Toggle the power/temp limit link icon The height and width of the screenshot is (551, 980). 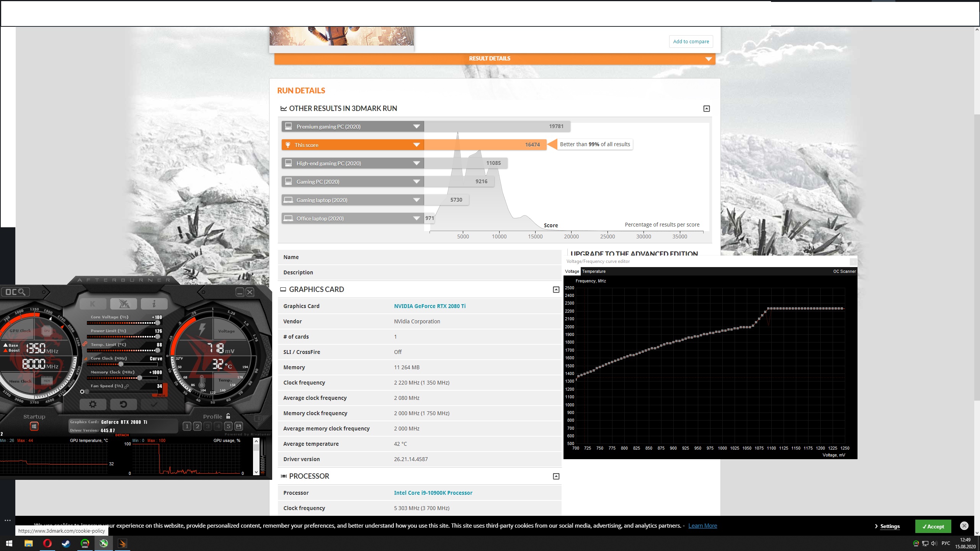click(x=85, y=344)
